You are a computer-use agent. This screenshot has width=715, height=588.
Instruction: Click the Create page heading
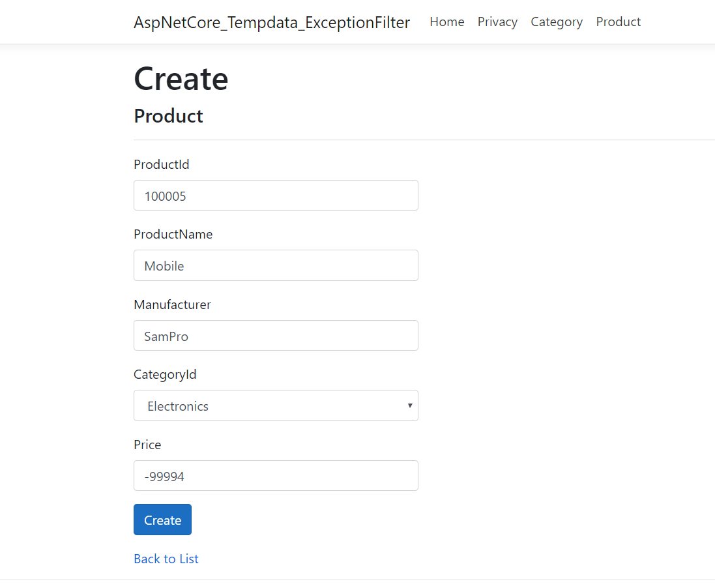[181, 78]
